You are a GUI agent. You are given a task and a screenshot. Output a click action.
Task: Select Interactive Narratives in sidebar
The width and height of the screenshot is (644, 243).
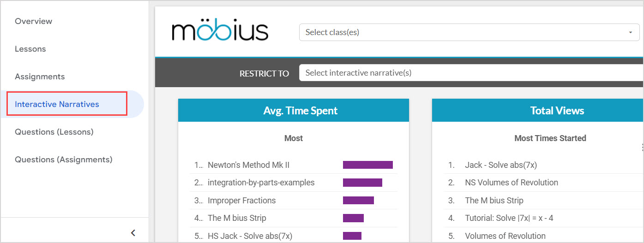pos(57,104)
